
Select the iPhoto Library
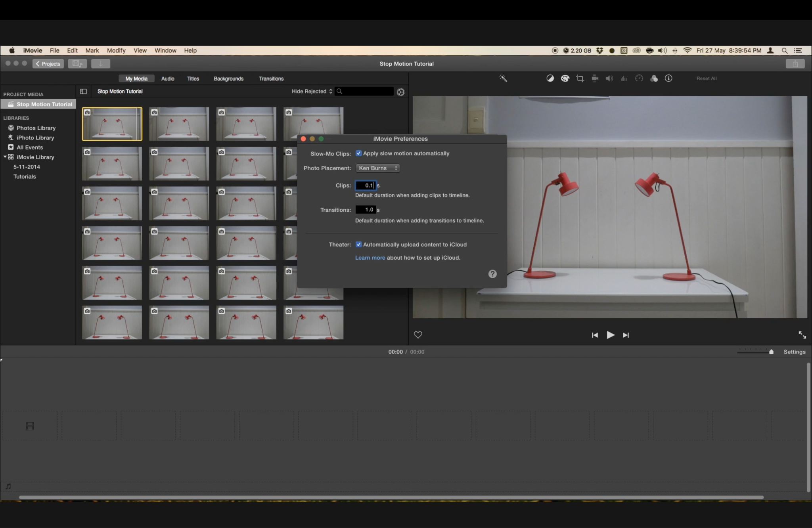pyautogui.click(x=35, y=138)
